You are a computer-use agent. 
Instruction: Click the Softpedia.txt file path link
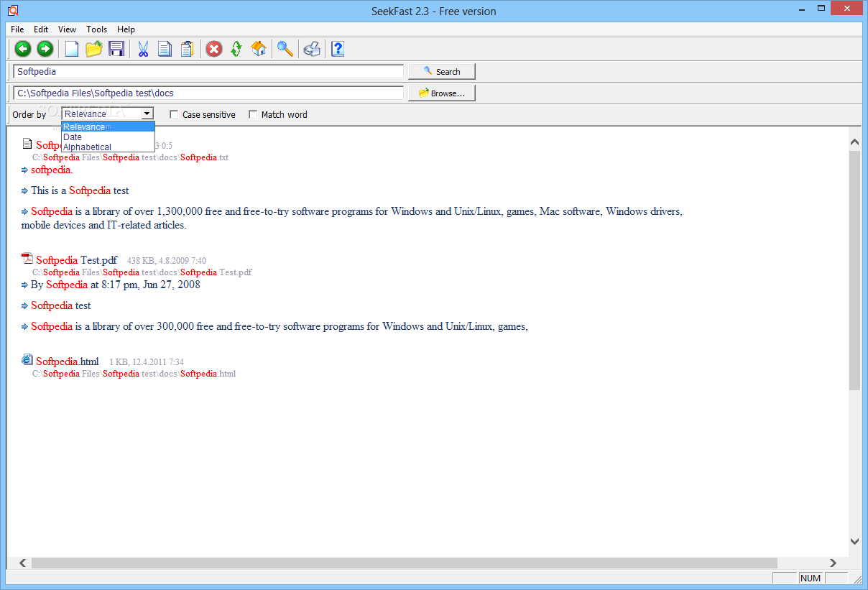coord(130,157)
